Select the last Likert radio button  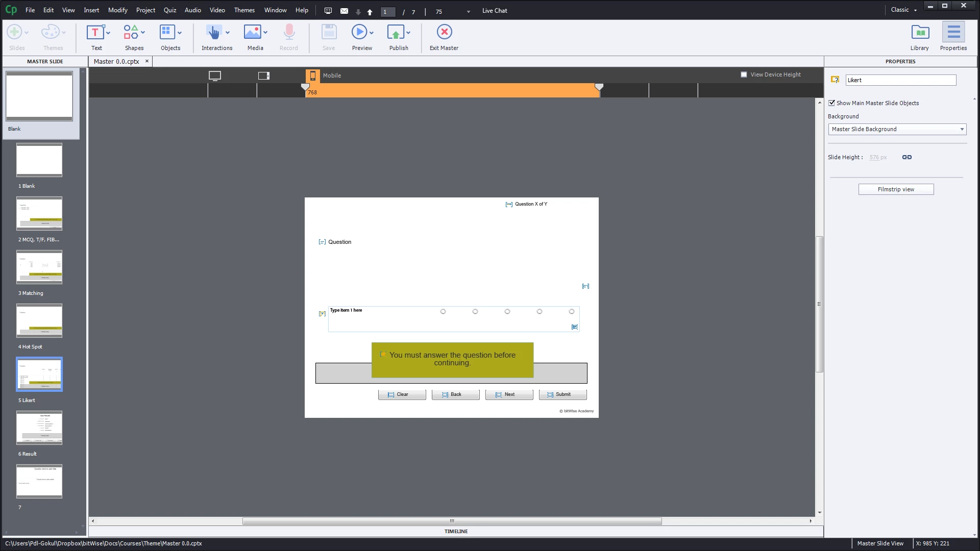tap(572, 312)
